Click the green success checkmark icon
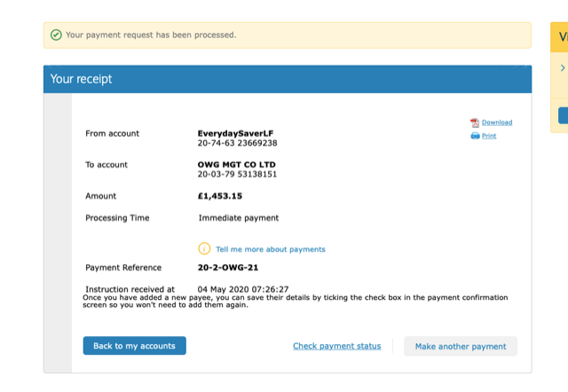This screenshot has width=568, height=392. (x=56, y=35)
